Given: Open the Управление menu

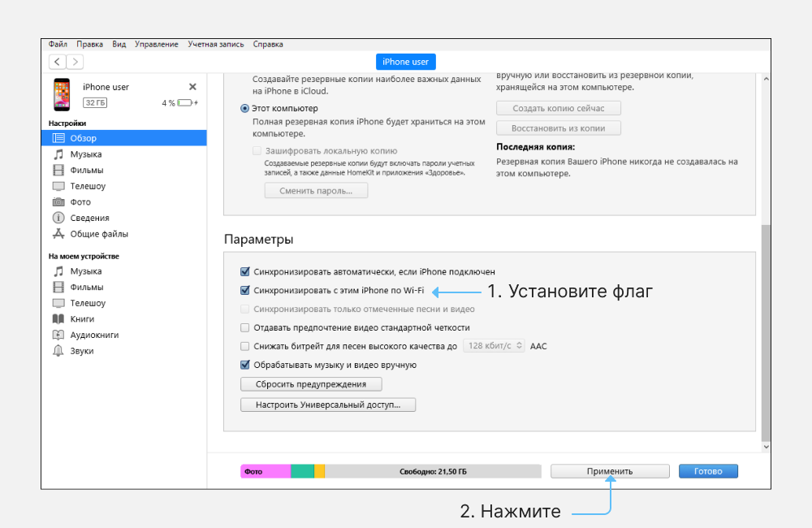Looking at the screenshot, I should 157,44.
